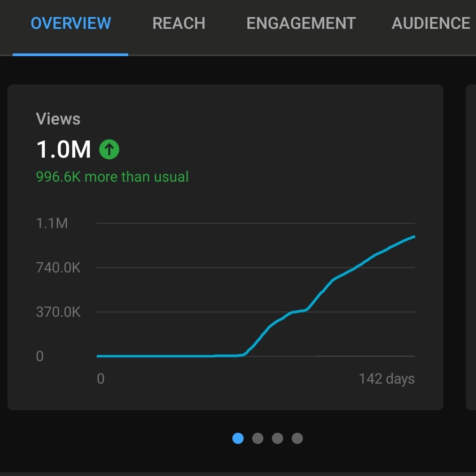Select the first blue carousel dot
The image size is (476, 476).
(238, 439)
